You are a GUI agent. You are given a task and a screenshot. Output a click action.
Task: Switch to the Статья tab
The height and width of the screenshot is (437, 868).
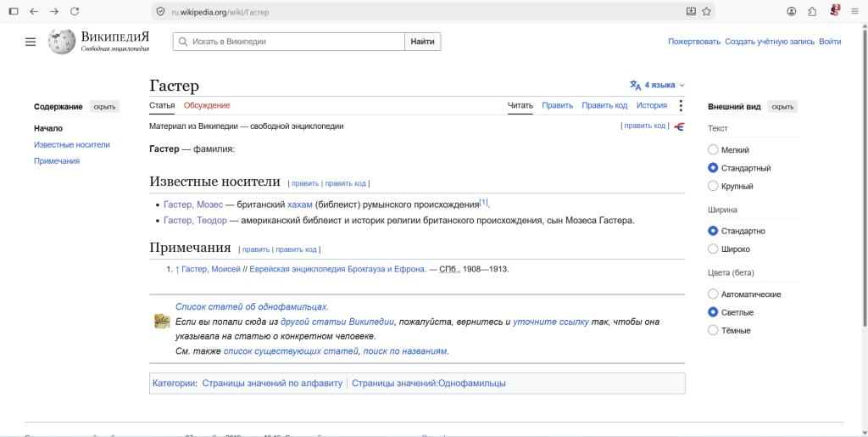click(162, 105)
